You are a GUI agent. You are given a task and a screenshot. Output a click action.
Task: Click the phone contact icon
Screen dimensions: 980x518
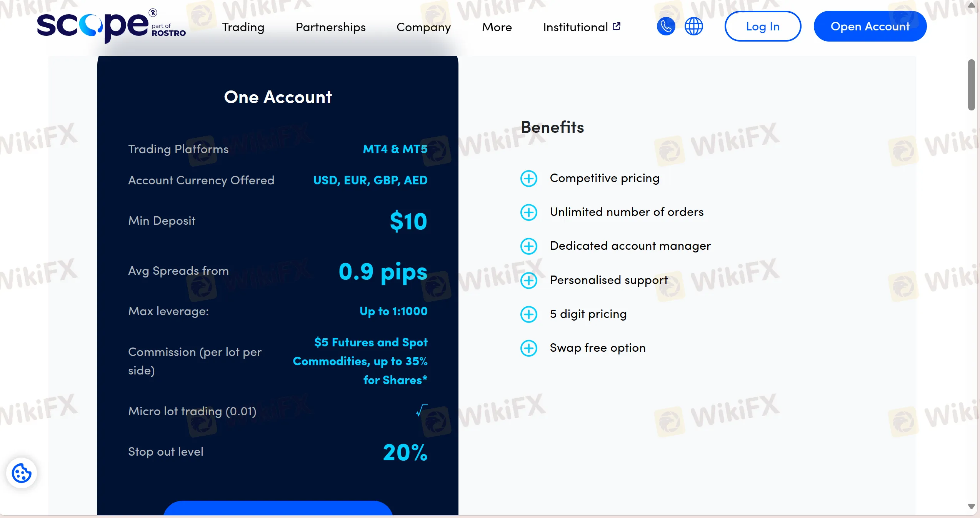(666, 26)
